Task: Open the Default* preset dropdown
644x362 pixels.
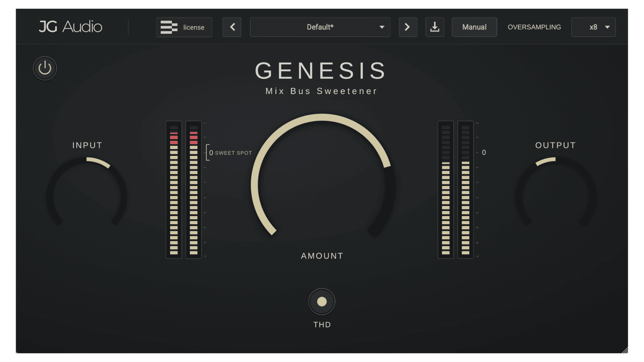Action: click(320, 27)
